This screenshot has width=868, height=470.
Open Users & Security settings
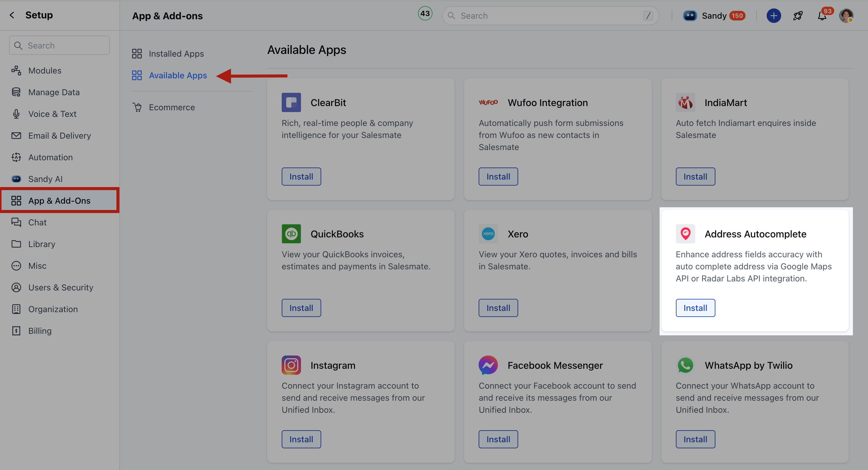[59, 287]
